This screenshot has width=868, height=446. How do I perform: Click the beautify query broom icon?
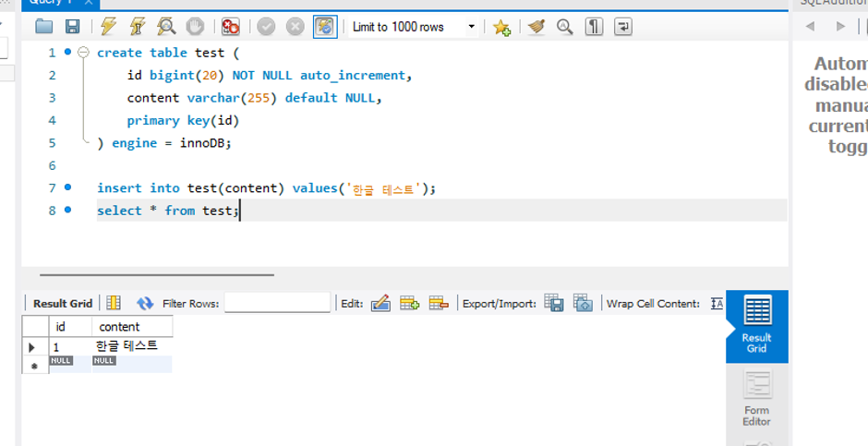536,27
